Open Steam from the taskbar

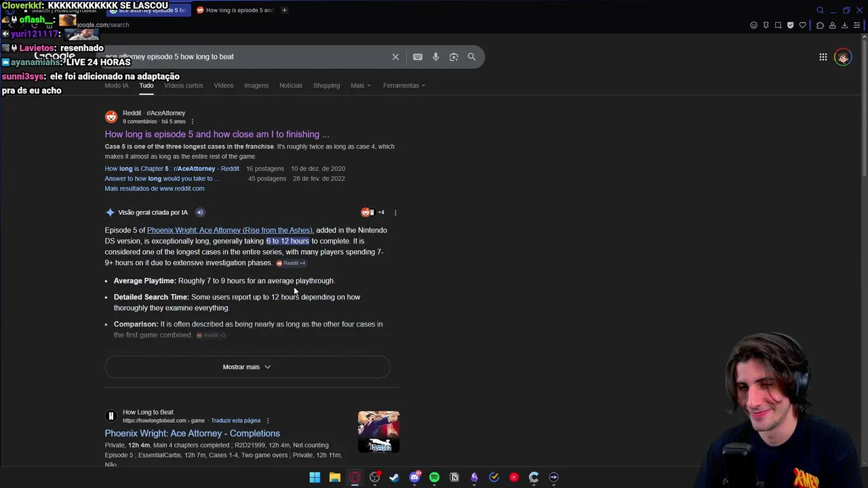(x=394, y=477)
